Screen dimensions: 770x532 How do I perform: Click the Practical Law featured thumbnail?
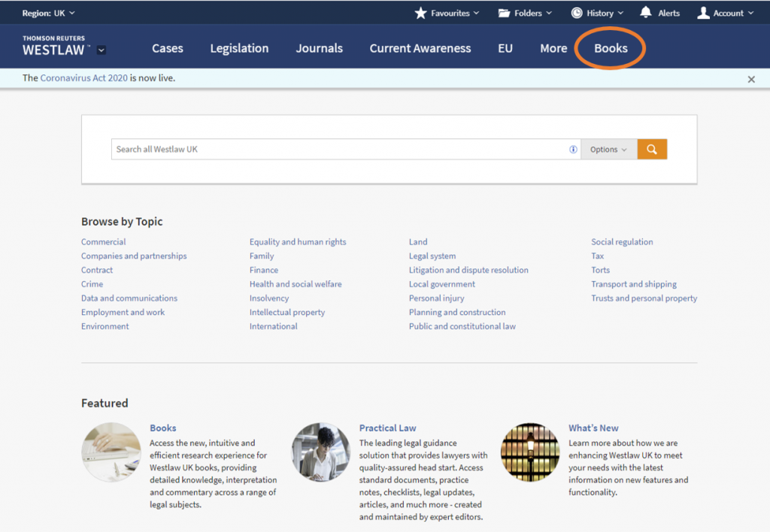(x=321, y=452)
